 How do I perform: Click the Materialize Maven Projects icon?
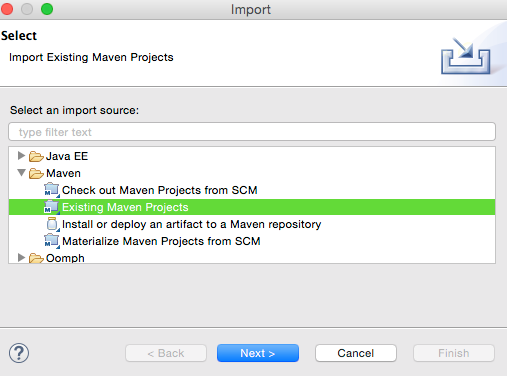click(x=52, y=241)
